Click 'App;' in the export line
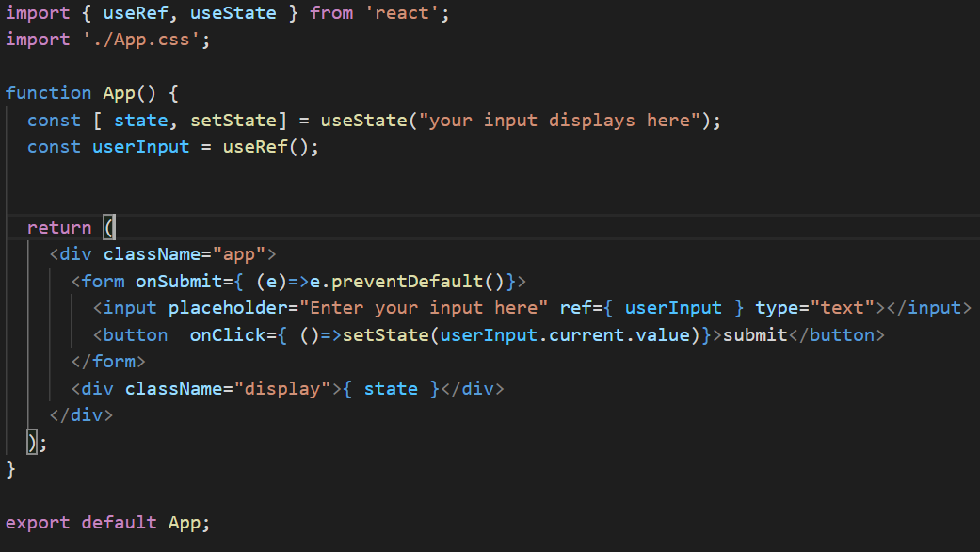The height and width of the screenshot is (552, 980). 189,523
